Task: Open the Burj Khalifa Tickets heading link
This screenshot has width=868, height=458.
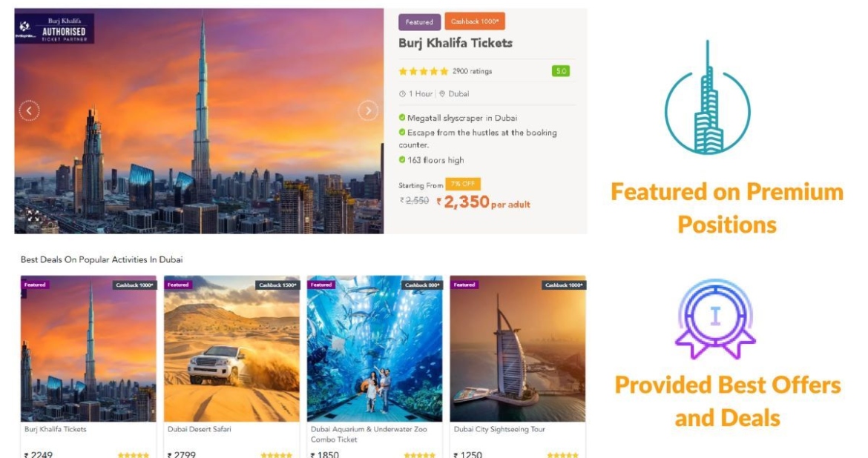Action: [x=456, y=43]
